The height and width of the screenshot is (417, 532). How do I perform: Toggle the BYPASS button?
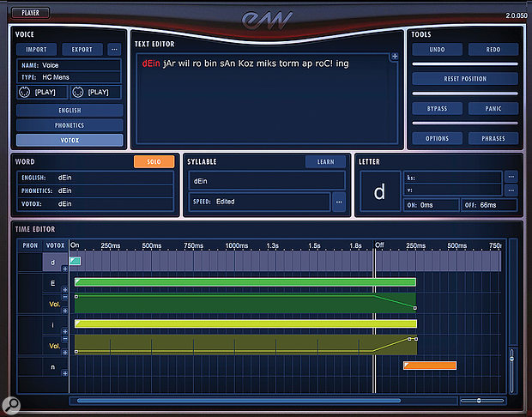pyautogui.click(x=436, y=109)
